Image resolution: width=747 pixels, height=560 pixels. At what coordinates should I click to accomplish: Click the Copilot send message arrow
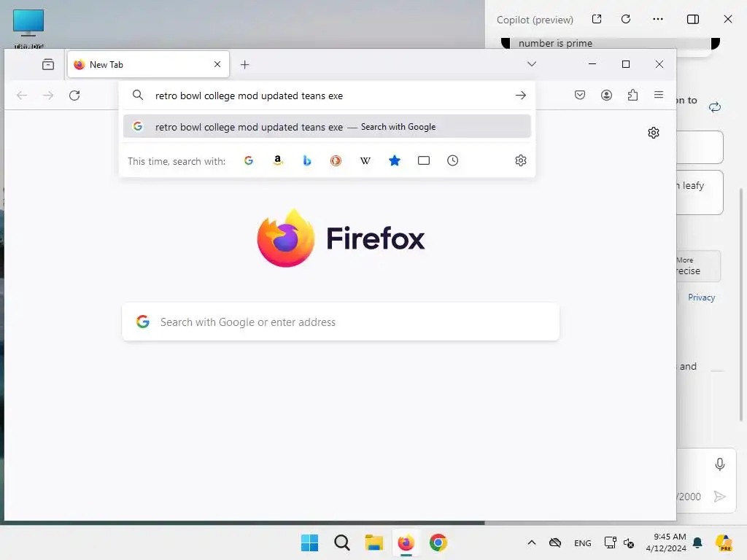720,497
